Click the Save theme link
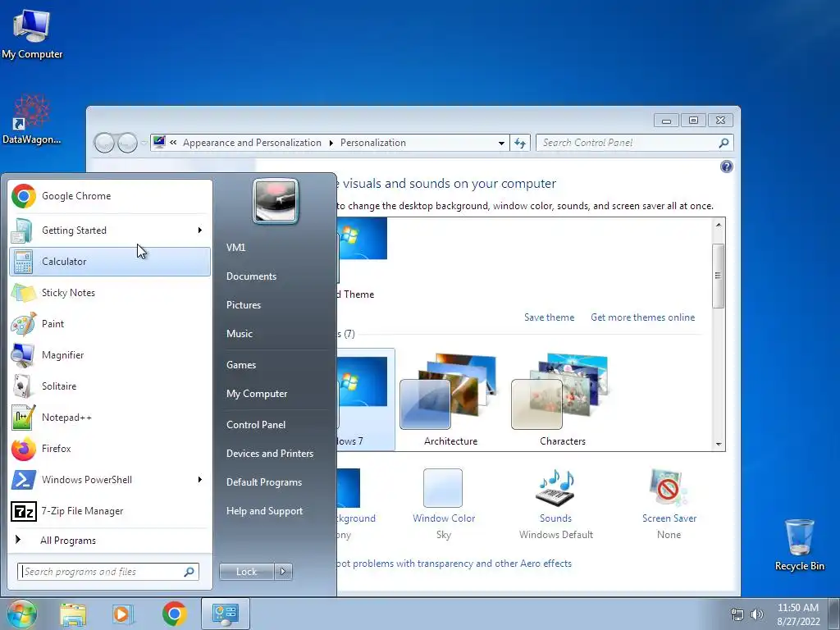 [549, 317]
